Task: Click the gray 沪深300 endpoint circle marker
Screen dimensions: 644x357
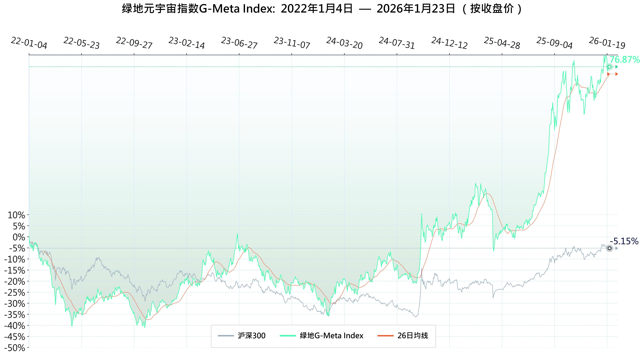Action: tap(610, 248)
